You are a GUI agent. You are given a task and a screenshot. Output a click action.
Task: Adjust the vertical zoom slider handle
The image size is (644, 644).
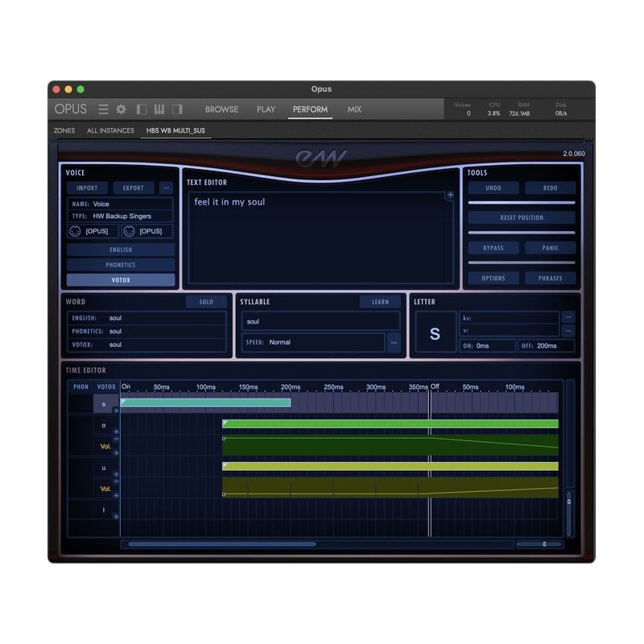click(x=569, y=501)
